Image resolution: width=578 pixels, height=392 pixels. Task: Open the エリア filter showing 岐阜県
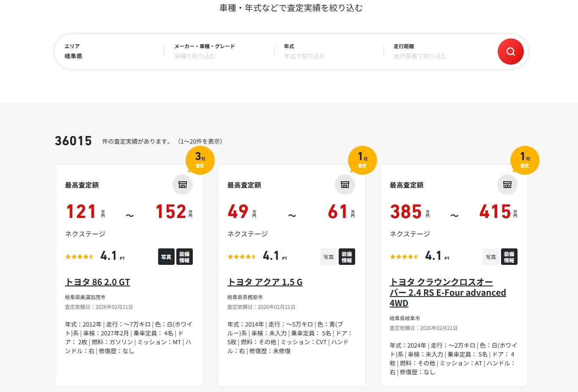pos(110,52)
